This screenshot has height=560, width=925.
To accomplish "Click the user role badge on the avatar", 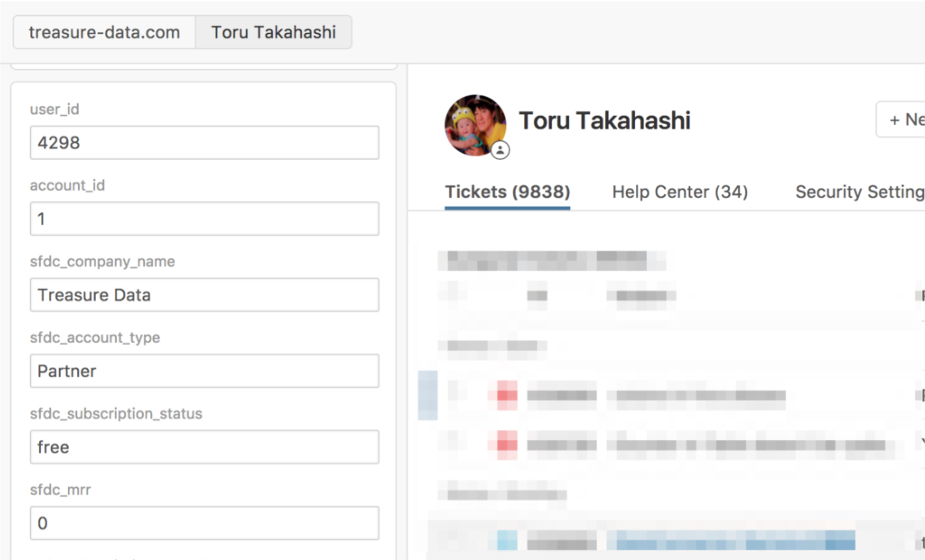I will 500,150.
